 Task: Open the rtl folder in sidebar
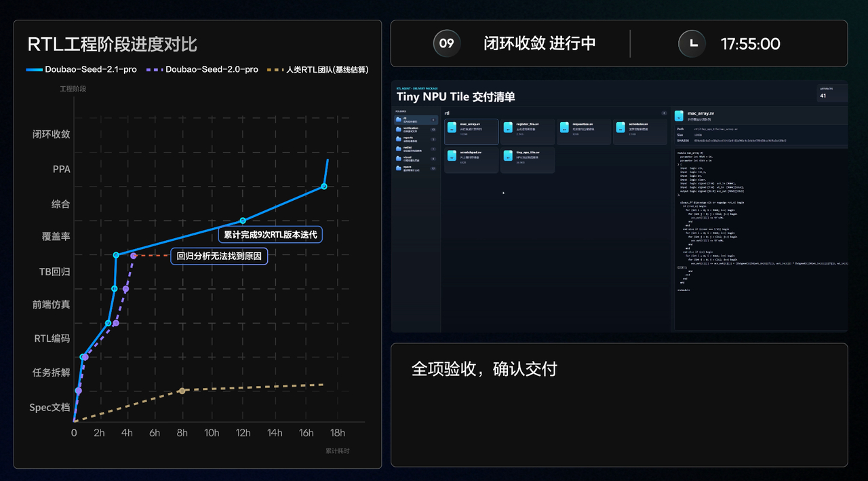click(416, 119)
